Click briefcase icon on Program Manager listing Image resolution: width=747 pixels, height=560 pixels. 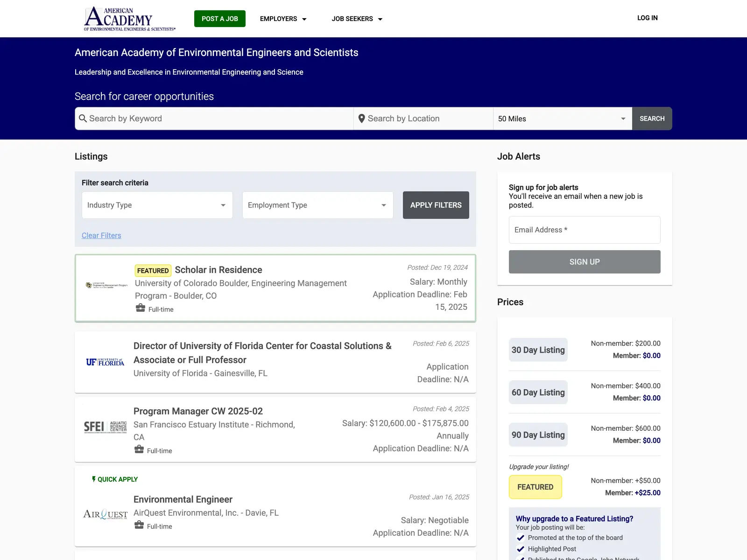[x=139, y=449]
